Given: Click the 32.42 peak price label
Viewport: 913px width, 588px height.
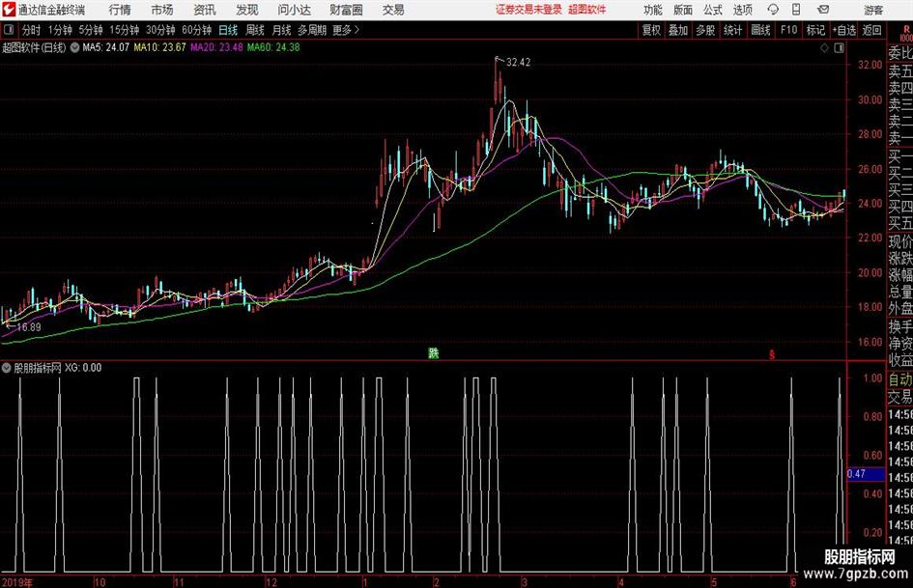Looking at the screenshot, I should coord(518,63).
